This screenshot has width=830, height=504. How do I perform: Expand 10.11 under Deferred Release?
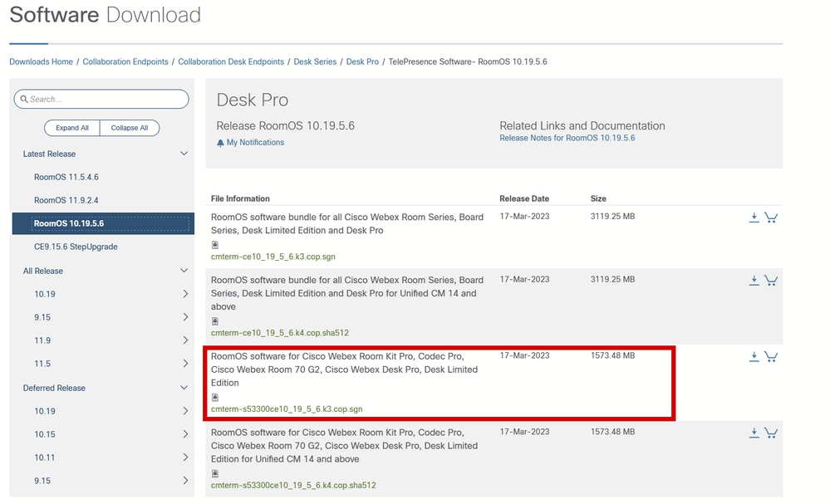[185, 457]
